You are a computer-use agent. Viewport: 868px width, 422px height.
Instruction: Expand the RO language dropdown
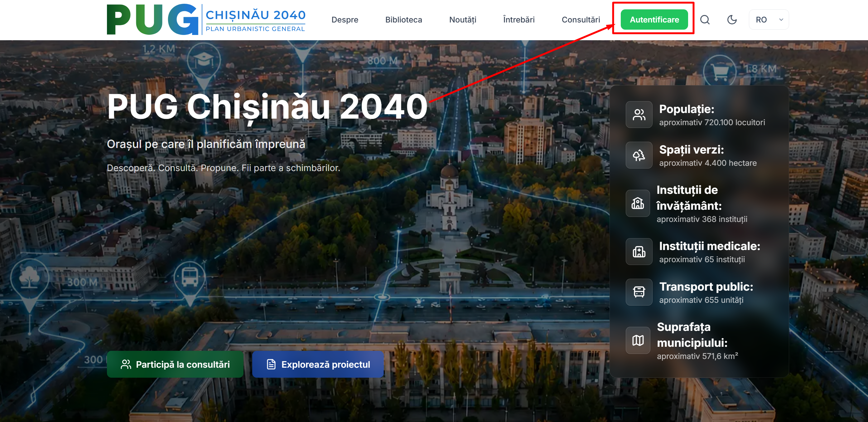[769, 20]
